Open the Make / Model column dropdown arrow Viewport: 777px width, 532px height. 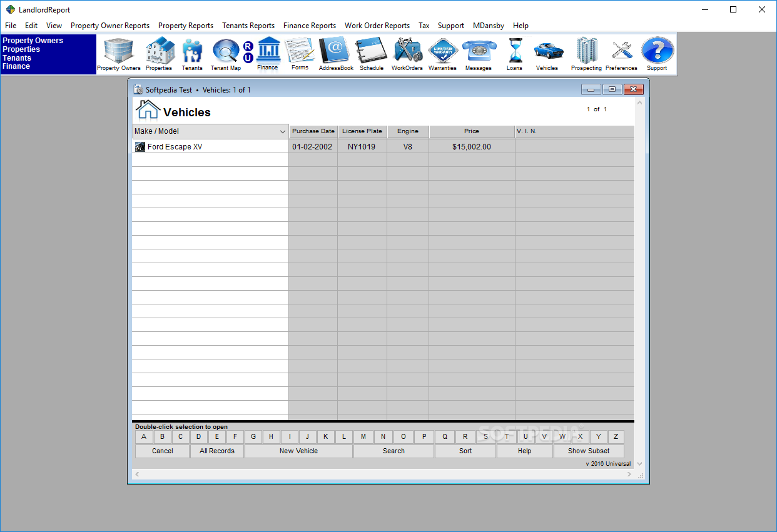click(282, 132)
